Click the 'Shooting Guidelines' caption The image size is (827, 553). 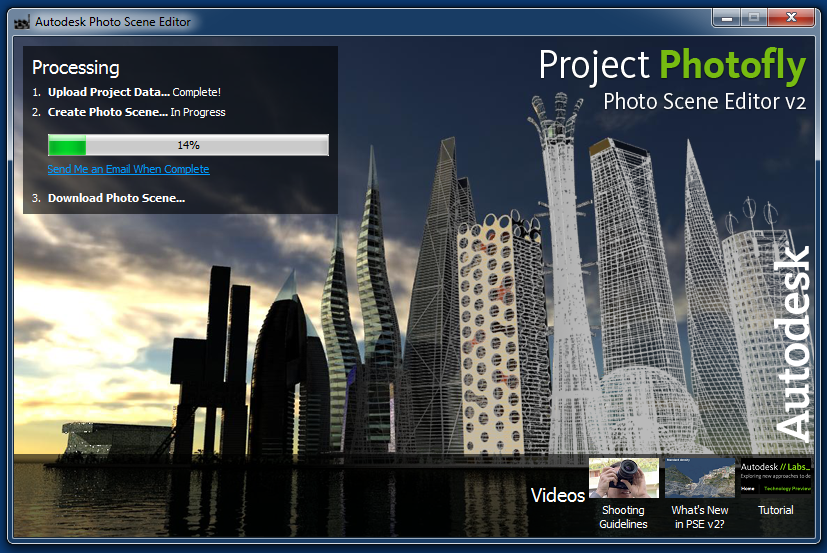[x=623, y=517]
